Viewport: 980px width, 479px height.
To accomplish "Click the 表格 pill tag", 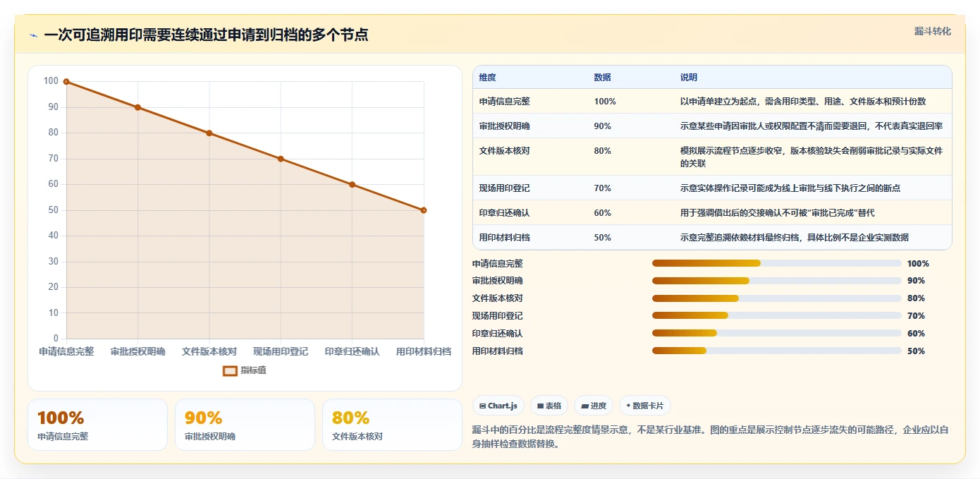I will click(x=549, y=406).
